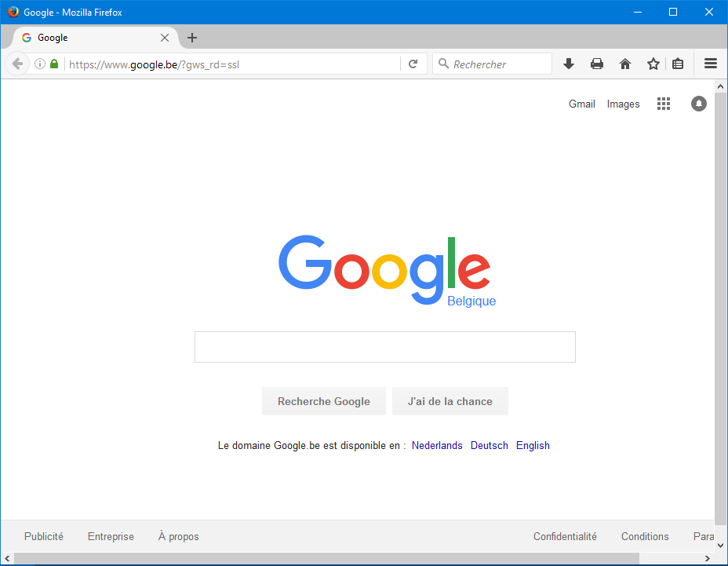Show bookmarks list icon
Image resolution: width=728 pixels, height=566 pixels.
tap(678, 64)
